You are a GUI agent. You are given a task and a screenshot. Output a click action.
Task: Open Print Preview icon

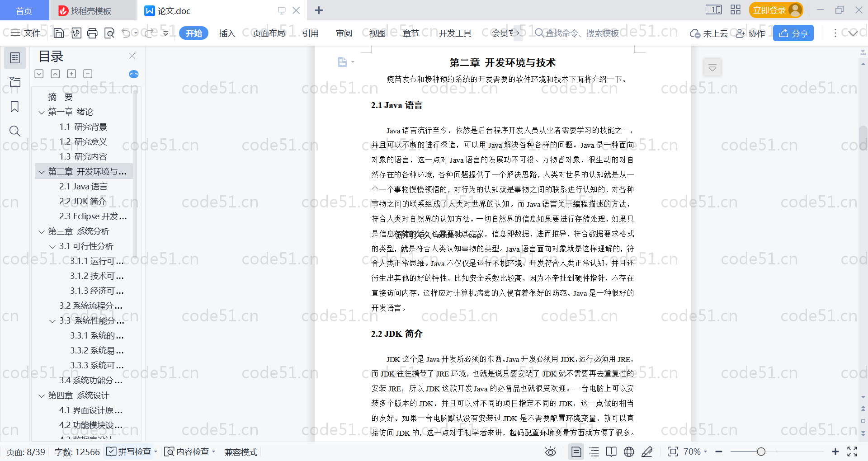coord(109,33)
